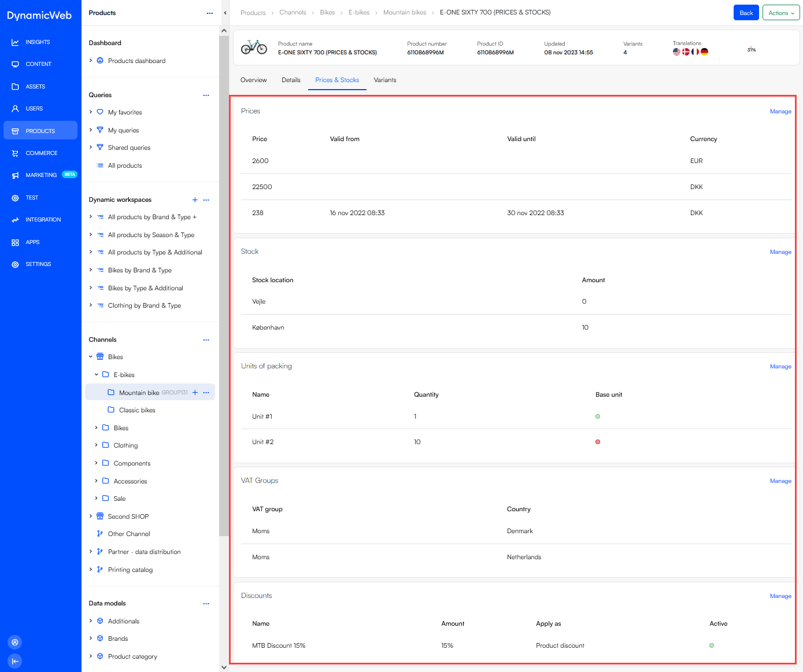Viewport: 803px width, 672px height.
Task: Open the Content section icon
Action: pyautogui.click(x=15, y=64)
